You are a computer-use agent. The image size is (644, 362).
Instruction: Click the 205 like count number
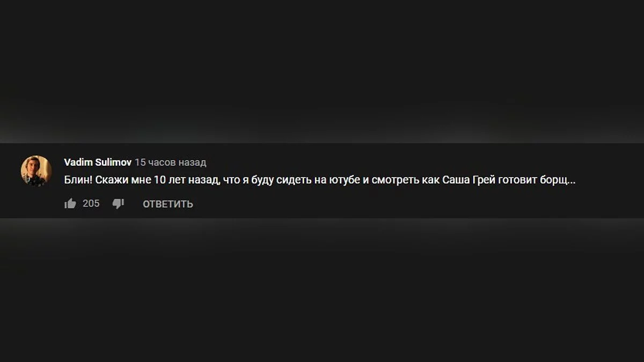pyautogui.click(x=91, y=204)
